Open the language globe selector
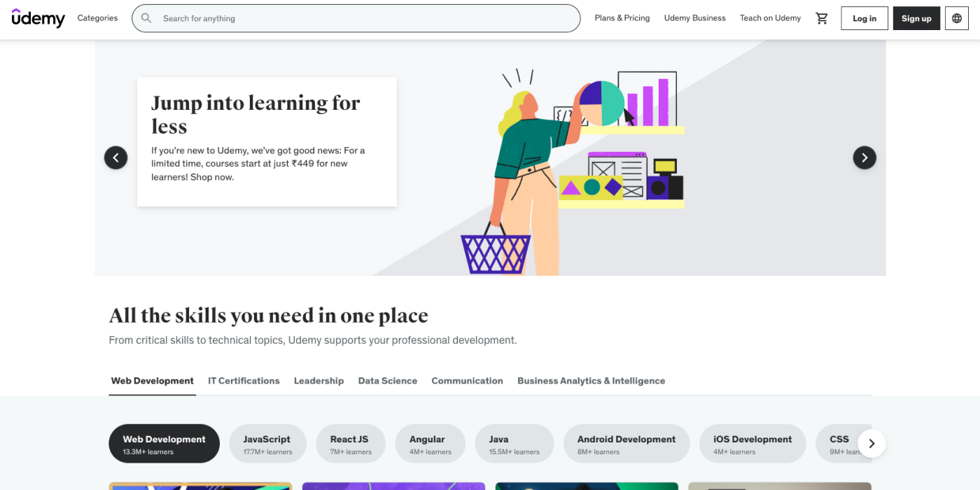This screenshot has height=490, width=980. [x=957, y=18]
